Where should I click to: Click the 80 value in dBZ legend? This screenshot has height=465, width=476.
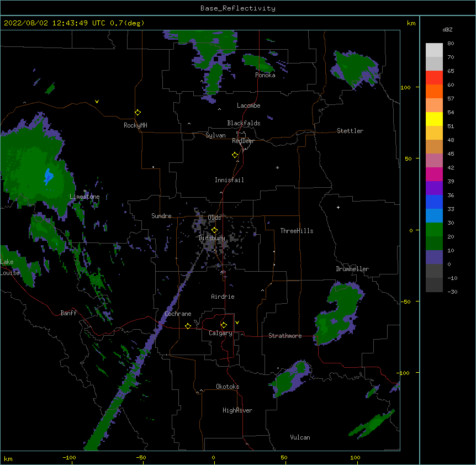point(451,44)
